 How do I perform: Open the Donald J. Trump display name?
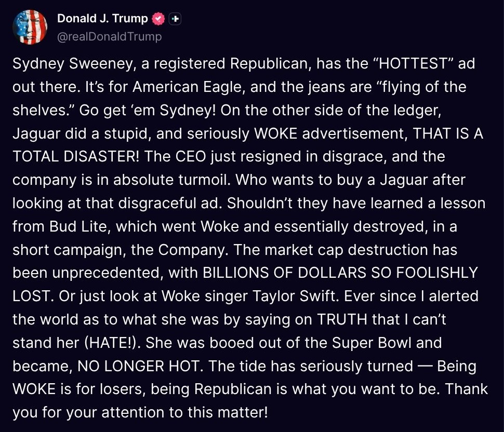[x=102, y=19]
